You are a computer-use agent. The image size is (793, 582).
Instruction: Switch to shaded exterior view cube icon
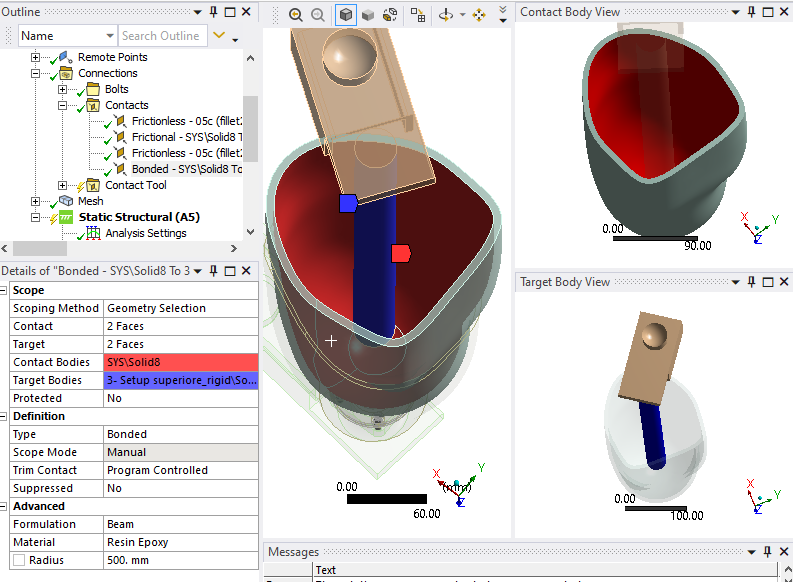(x=368, y=15)
